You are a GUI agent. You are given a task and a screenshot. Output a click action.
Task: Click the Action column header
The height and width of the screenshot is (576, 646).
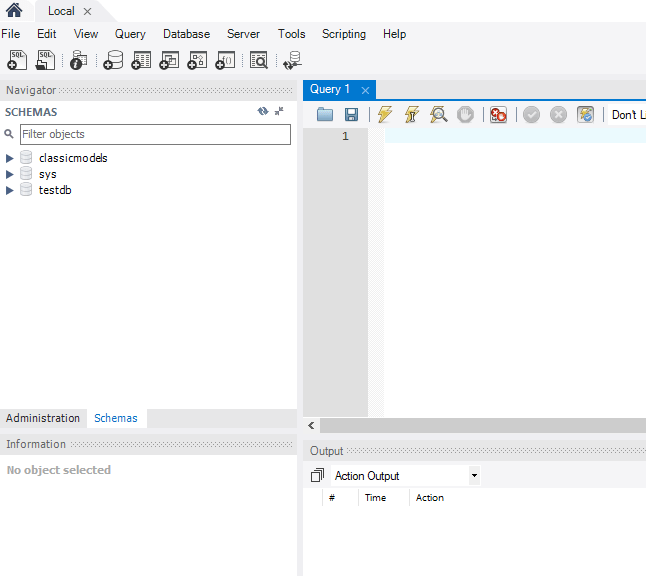click(x=430, y=498)
